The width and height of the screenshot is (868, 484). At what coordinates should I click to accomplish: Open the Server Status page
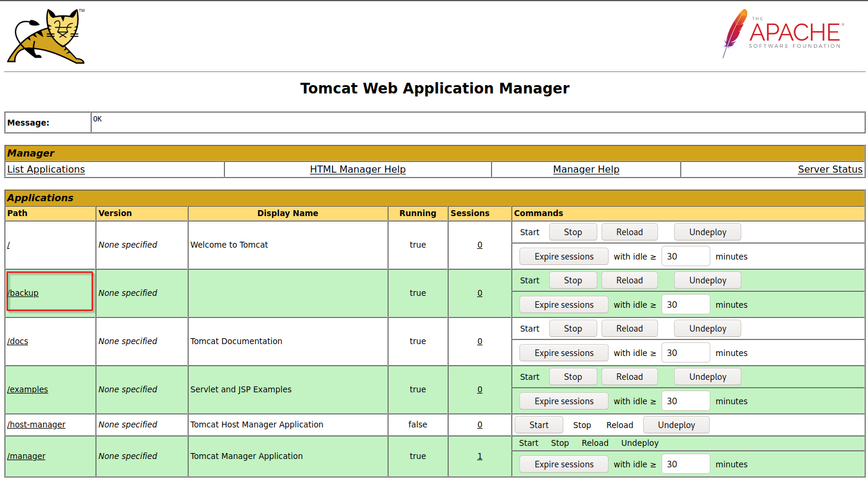click(829, 170)
